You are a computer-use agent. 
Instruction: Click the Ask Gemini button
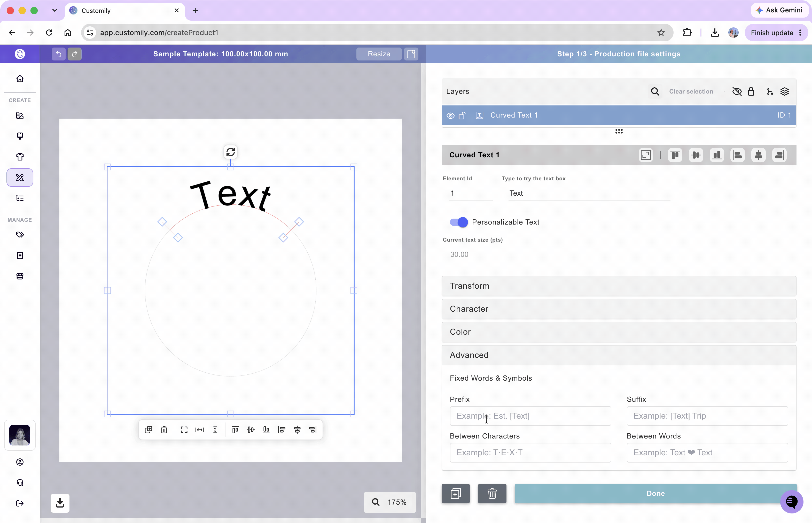[779, 10]
